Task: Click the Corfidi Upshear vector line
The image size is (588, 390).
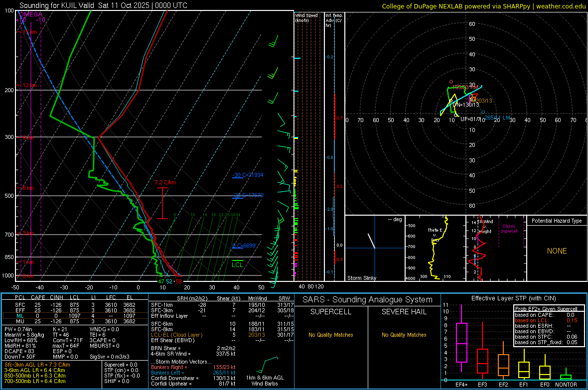Action: point(193,384)
